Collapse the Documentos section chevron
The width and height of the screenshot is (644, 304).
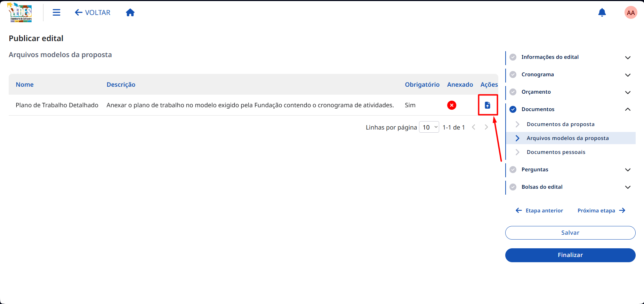(x=628, y=109)
